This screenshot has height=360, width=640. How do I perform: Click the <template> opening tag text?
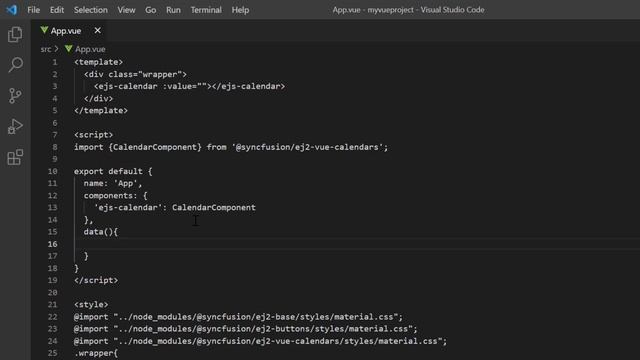tap(98, 62)
